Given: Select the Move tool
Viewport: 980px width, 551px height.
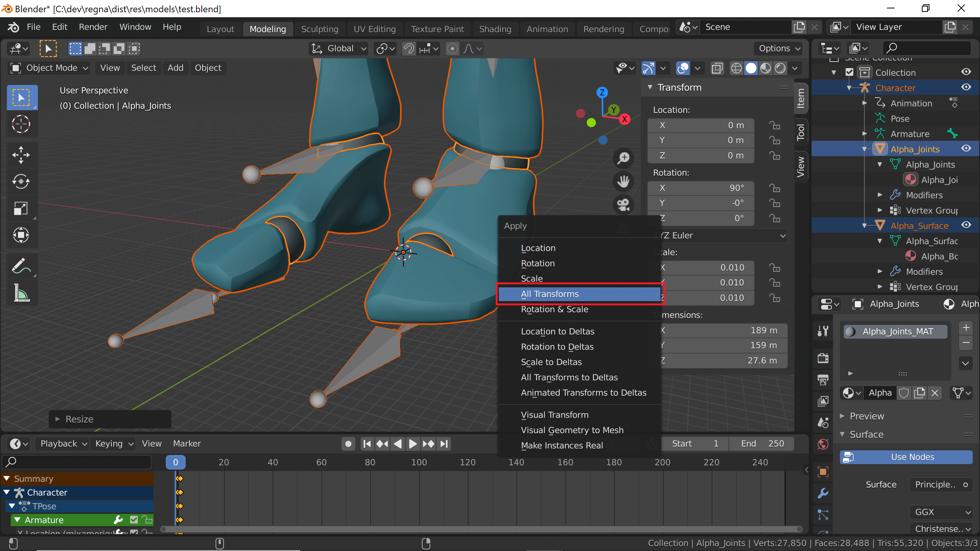Looking at the screenshot, I should pos(21,155).
